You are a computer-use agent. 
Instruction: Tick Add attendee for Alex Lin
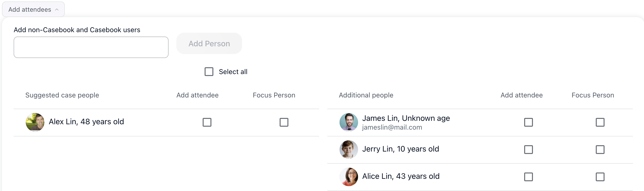[207, 122]
